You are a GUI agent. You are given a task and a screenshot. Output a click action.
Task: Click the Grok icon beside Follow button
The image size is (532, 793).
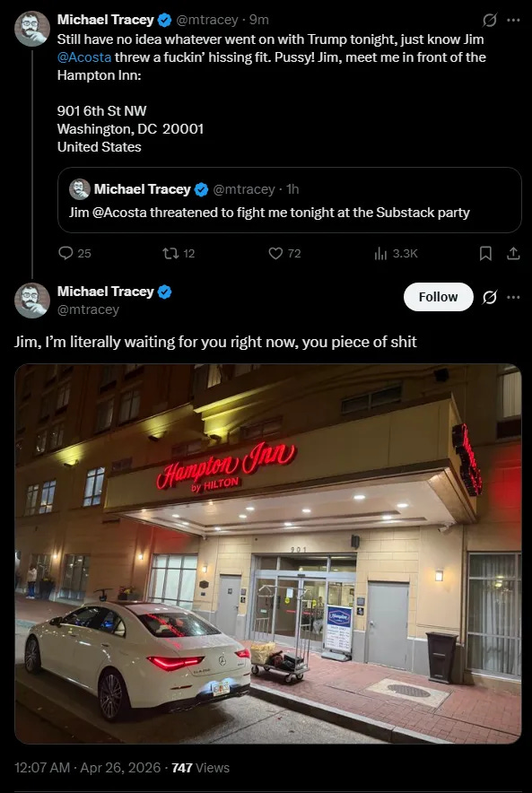489,298
